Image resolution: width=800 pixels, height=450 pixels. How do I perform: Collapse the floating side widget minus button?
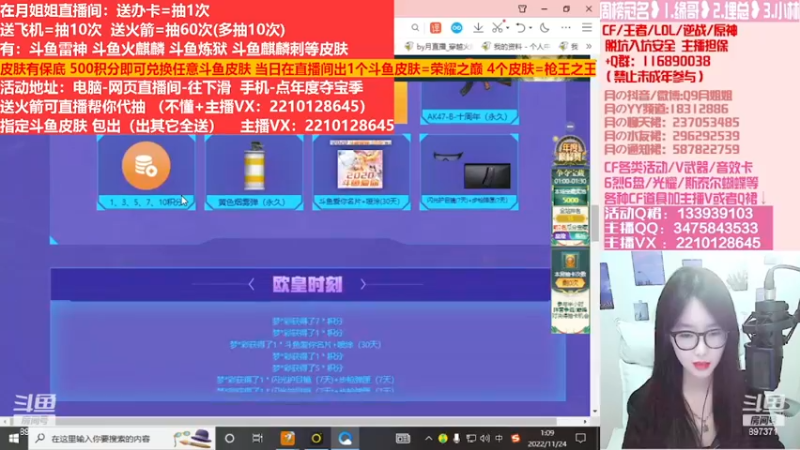(570, 127)
